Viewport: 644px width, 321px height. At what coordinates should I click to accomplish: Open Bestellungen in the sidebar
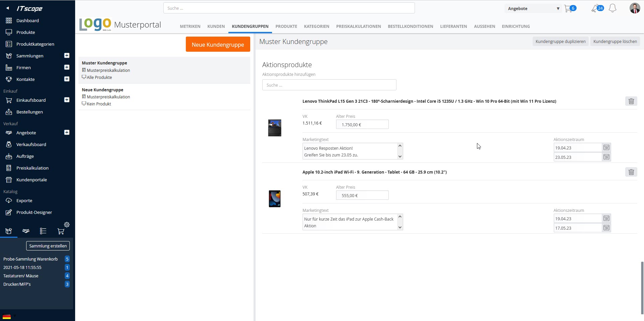coord(30,112)
